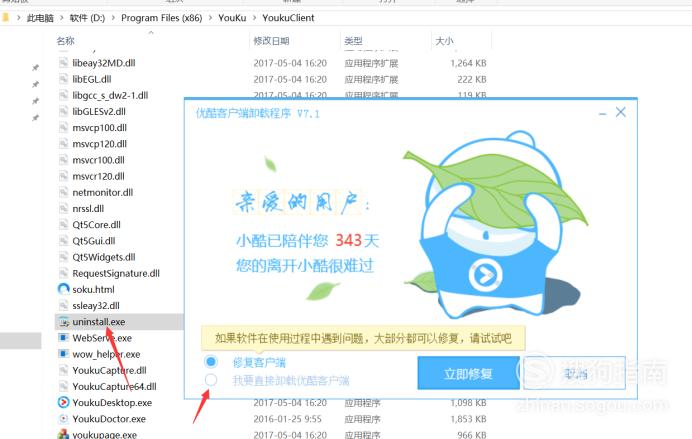Screen dimensions: 692x439
Task: Select msvcp120.dll file icon
Action: [64, 144]
